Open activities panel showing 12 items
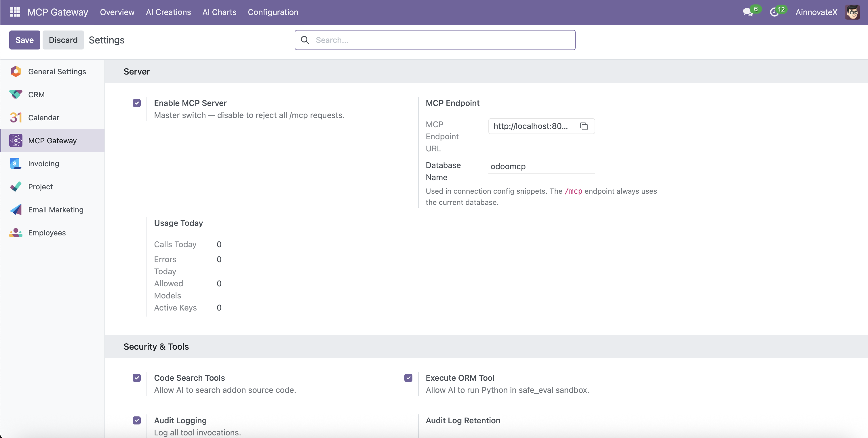 [777, 12]
